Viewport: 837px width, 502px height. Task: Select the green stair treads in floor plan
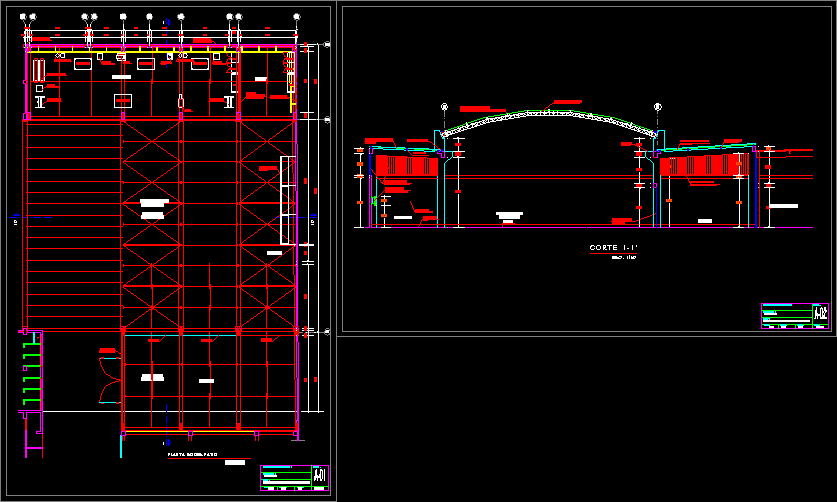[x=32, y=370]
